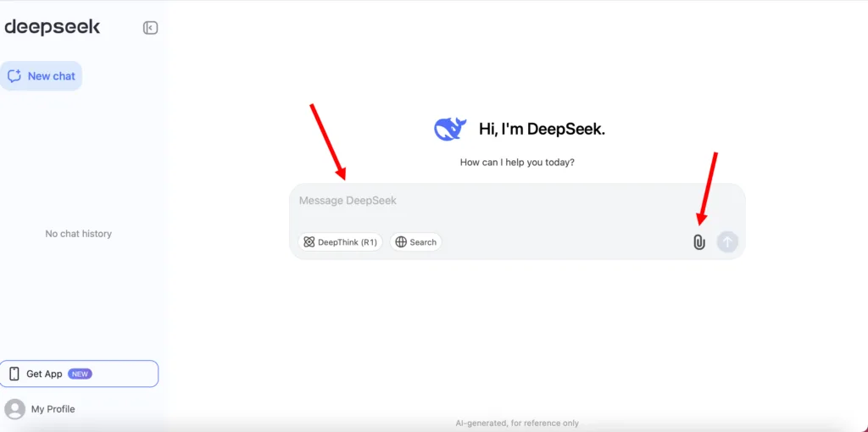Collapse the sidebar using the panel icon
The image size is (868, 432).
tap(150, 28)
